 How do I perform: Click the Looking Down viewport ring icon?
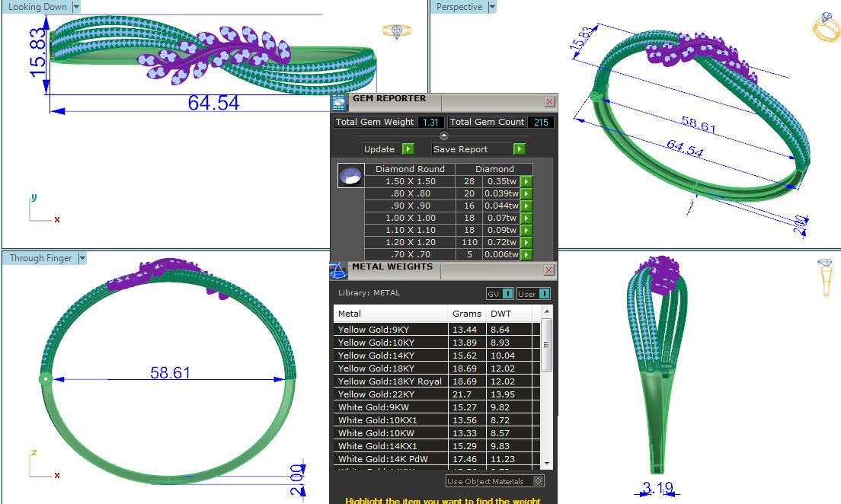point(396,31)
